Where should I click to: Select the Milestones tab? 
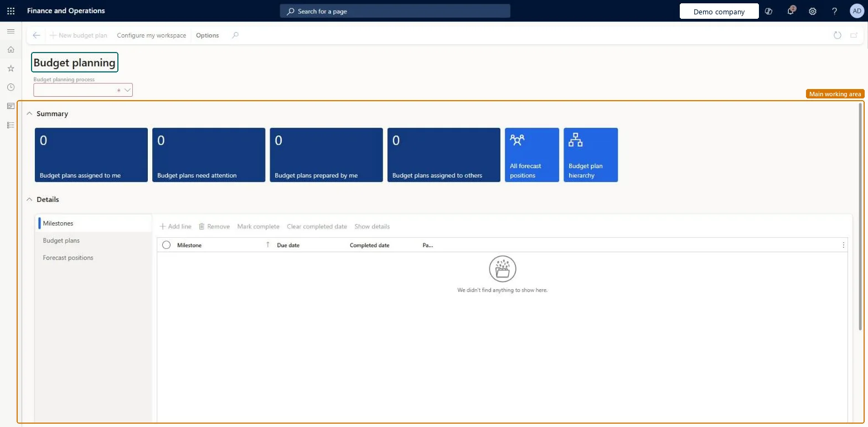tap(93, 223)
